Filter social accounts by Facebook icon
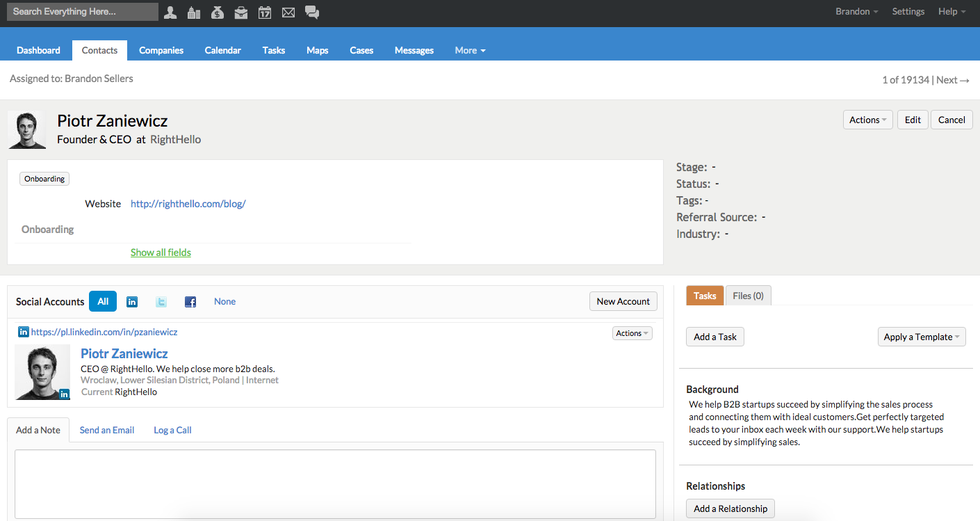 (x=190, y=302)
